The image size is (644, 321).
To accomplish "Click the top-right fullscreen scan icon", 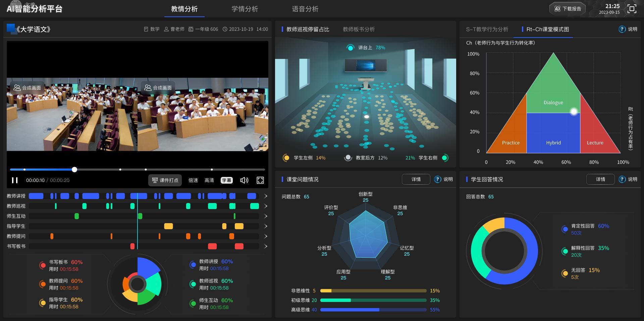I will pyautogui.click(x=632, y=9).
